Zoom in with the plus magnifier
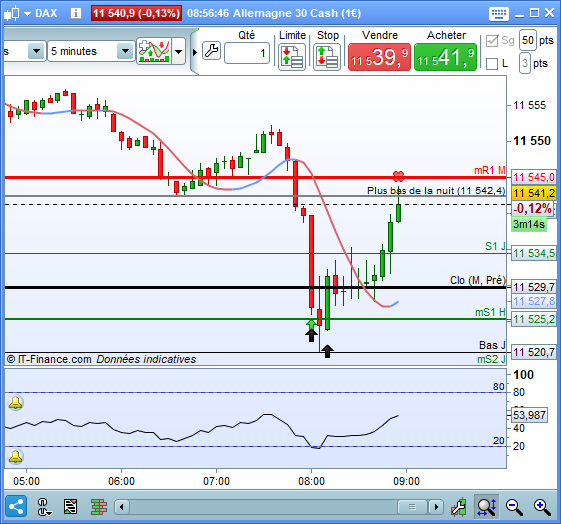This screenshot has width=561, height=524. coord(542,507)
